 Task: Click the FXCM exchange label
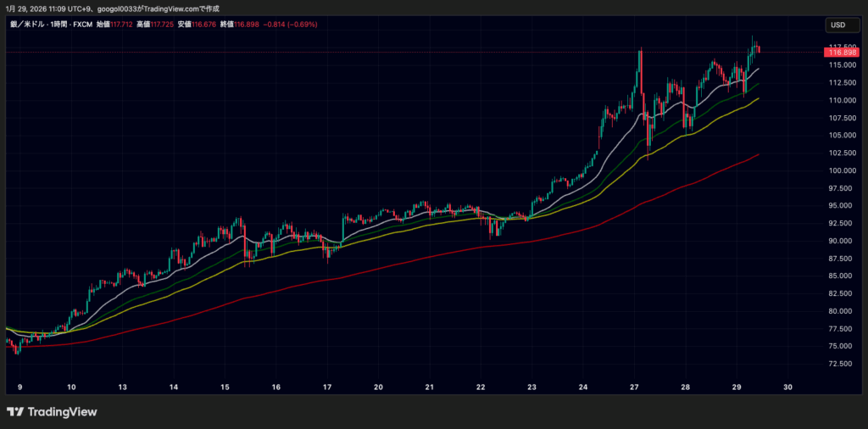tap(85, 25)
